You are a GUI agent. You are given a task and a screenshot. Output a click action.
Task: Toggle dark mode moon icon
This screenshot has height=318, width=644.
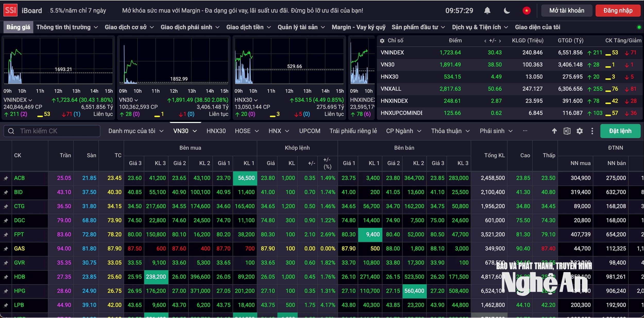tap(507, 11)
